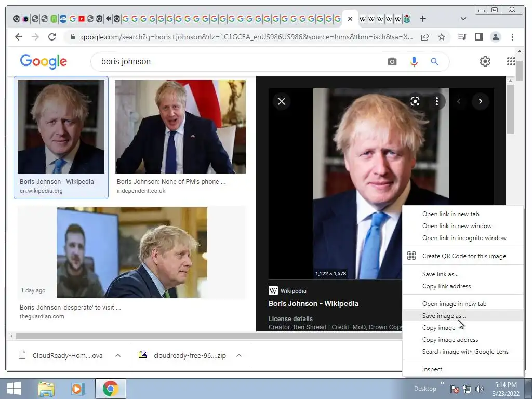The width and height of the screenshot is (532, 399).
Task: Choose Open link in incognito window
Action: tap(463, 238)
